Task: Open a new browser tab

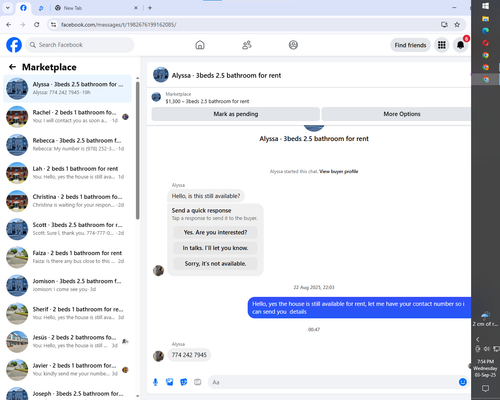Action: click(150, 8)
